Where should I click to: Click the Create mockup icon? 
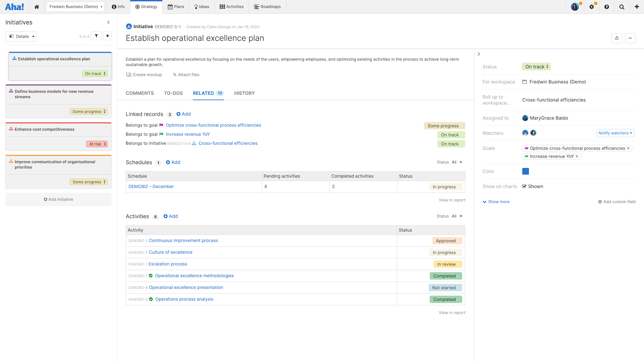[128, 74]
